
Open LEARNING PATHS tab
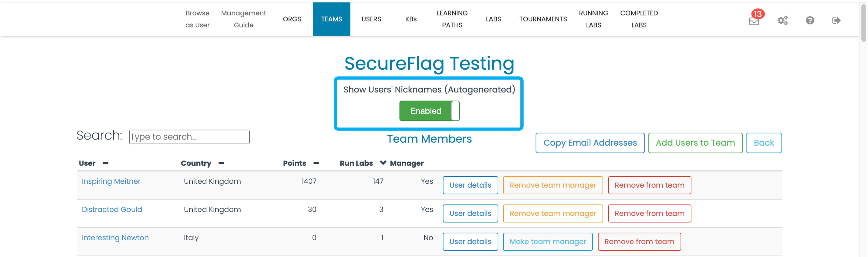452,19
